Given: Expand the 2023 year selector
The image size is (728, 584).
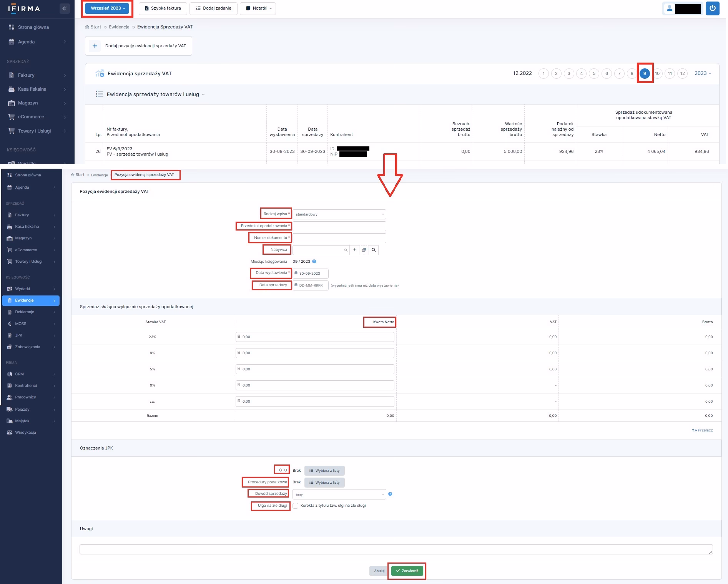Looking at the screenshot, I should [703, 73].
